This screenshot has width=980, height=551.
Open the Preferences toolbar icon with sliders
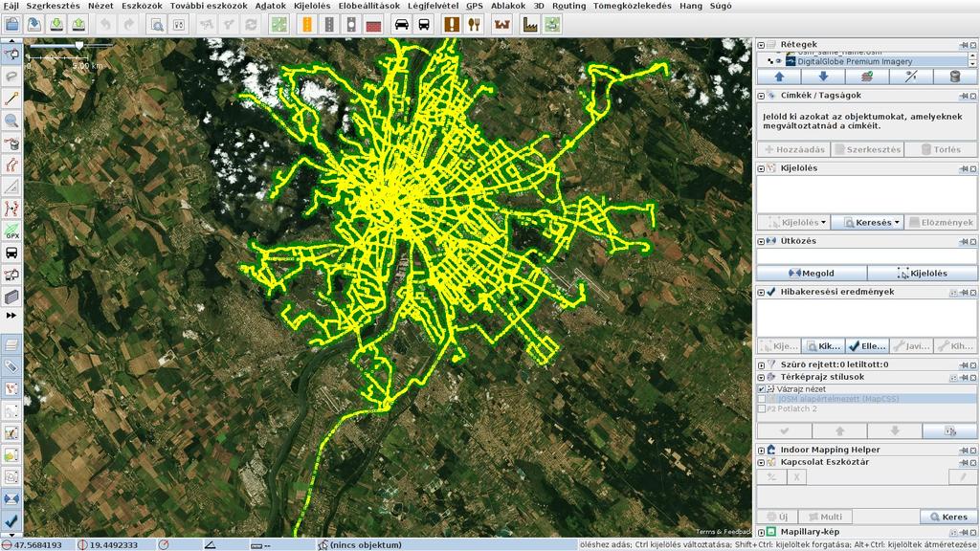pyautogui.click(x=179, y=24)
